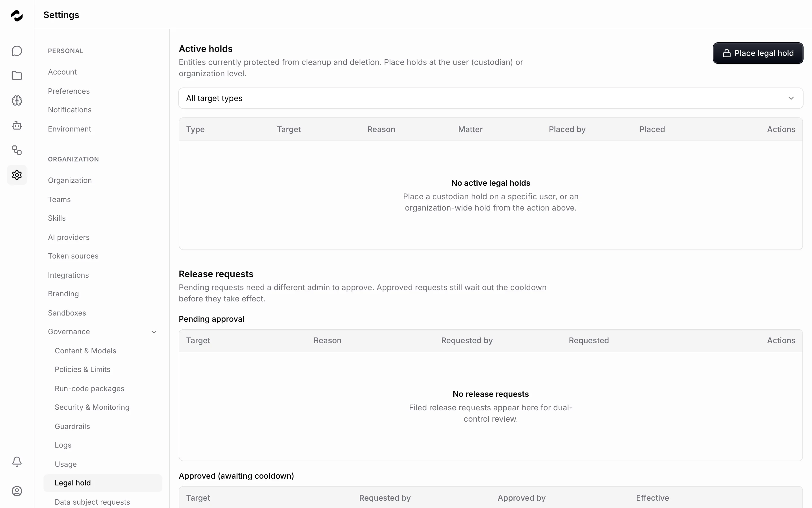The width and height of the screenshot is (812, 508).
Task: Open Teams settings
Action: point(59,200)
